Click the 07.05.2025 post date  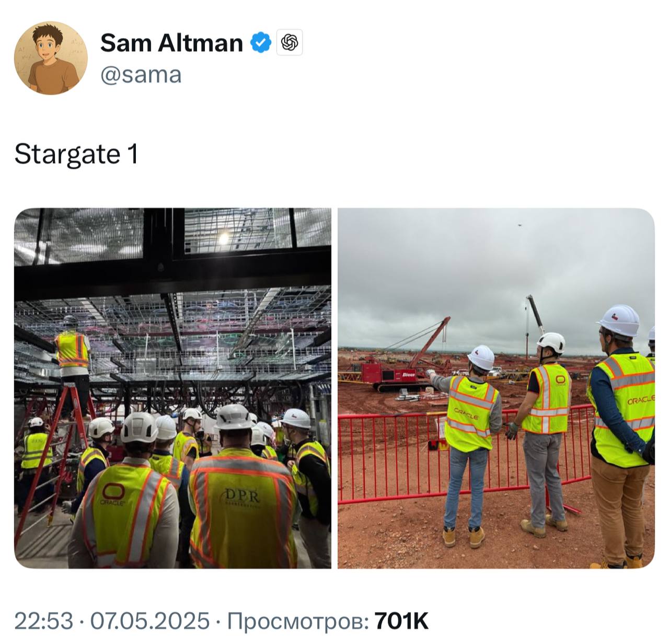click(150, 621)
